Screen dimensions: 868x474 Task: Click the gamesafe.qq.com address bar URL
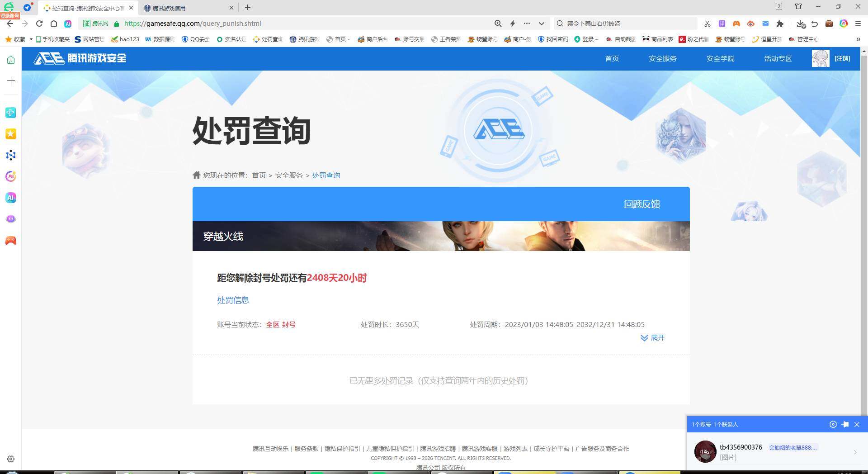[x=193, y=24]
